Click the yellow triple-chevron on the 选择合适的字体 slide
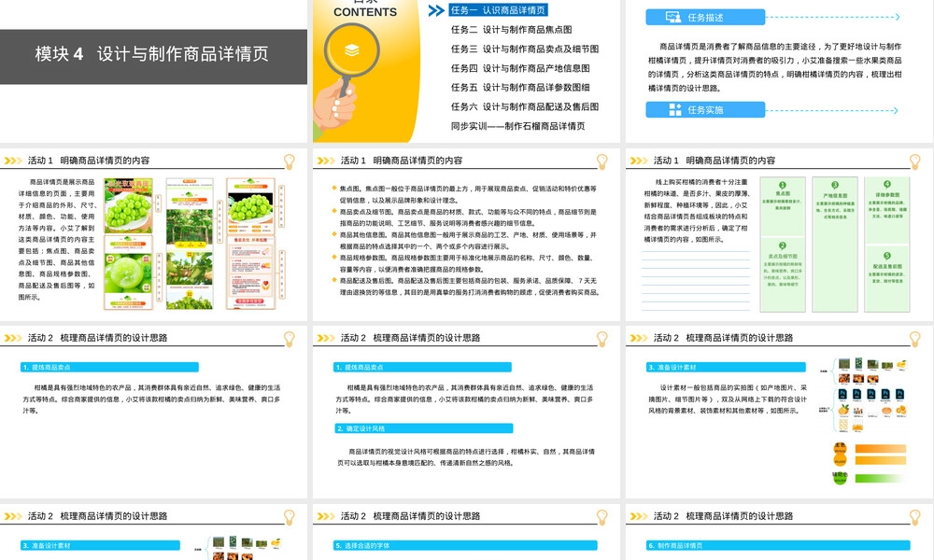Viewport: 934px width, 560px height. click(326, 516)
